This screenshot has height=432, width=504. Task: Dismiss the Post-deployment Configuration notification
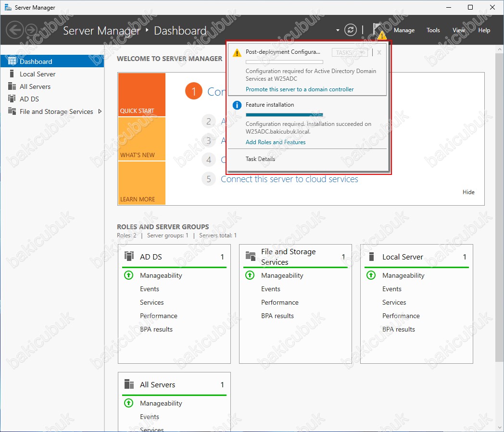[x=379, y=53]
